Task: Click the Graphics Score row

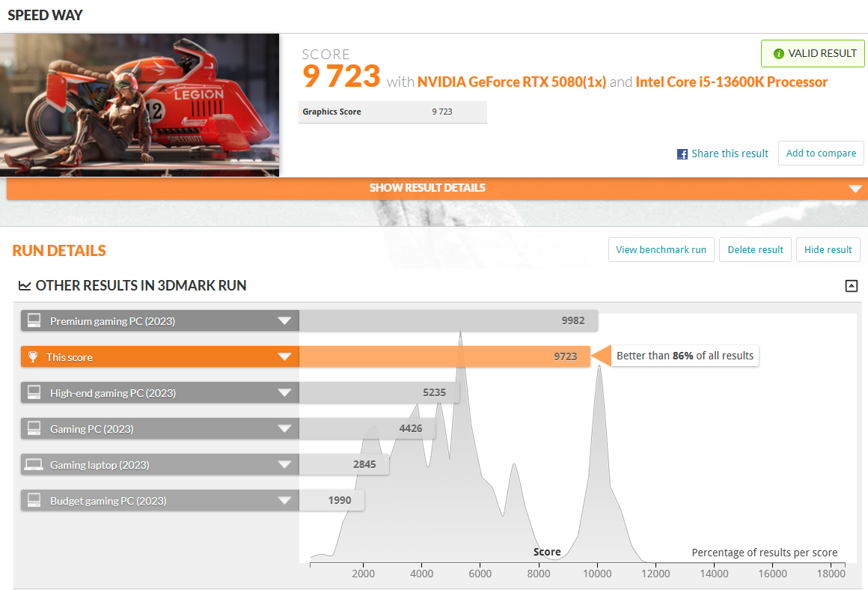Action: tap(393, 112)
